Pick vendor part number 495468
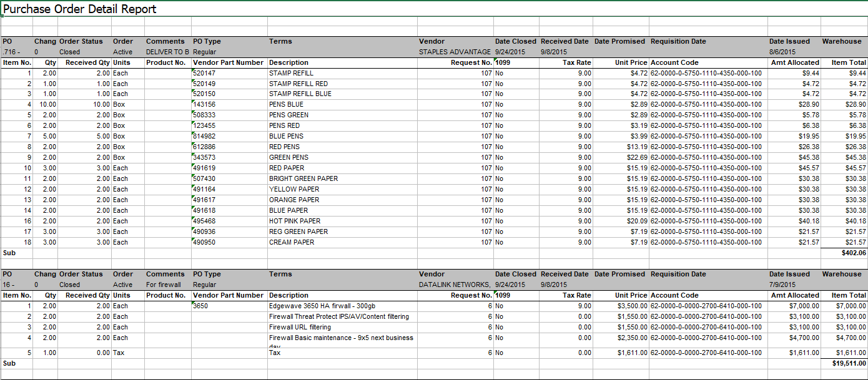Screen dimensions: 868x380 click(x=229, y=222)
